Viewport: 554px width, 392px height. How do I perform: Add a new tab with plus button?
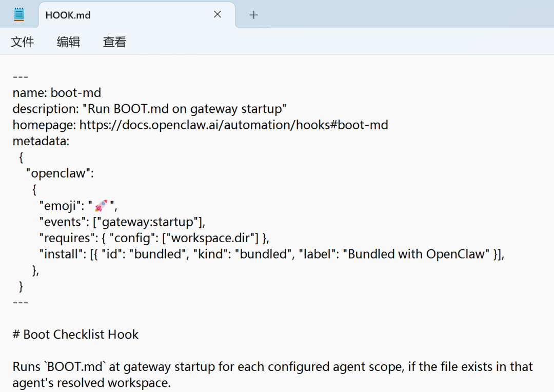pos(253,15)
